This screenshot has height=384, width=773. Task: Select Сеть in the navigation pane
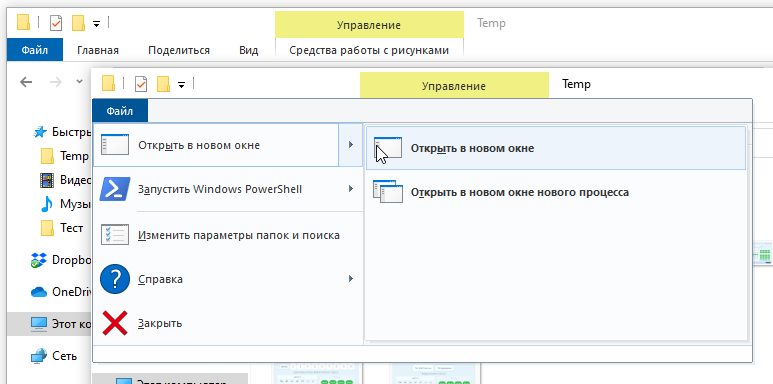click(55, 355)
